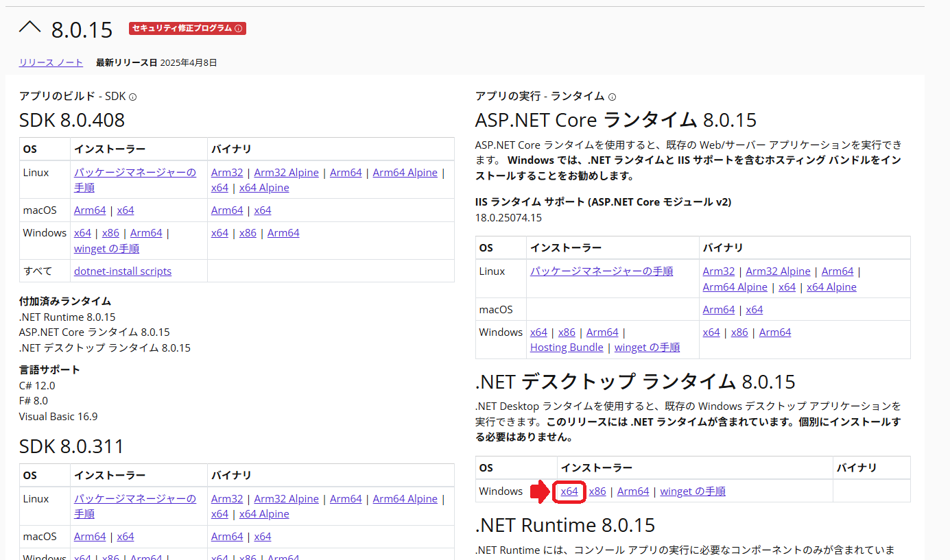Open SDK 8.0.311 Linux package manager instructions
950x560 pixels.
click(135, 507)
